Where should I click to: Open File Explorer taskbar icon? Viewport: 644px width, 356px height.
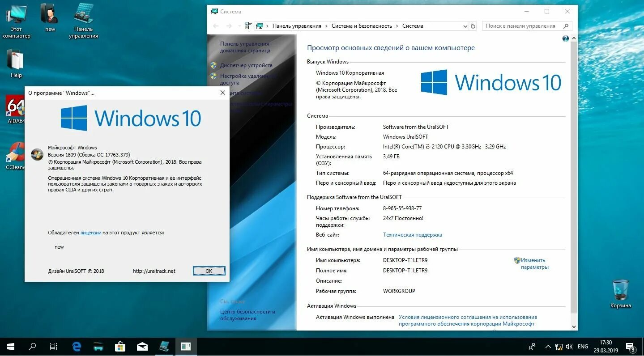coord(98,347)
